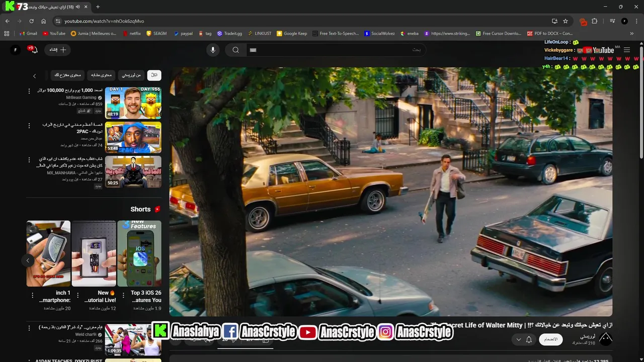Click the address bar URL

[104, 21]
